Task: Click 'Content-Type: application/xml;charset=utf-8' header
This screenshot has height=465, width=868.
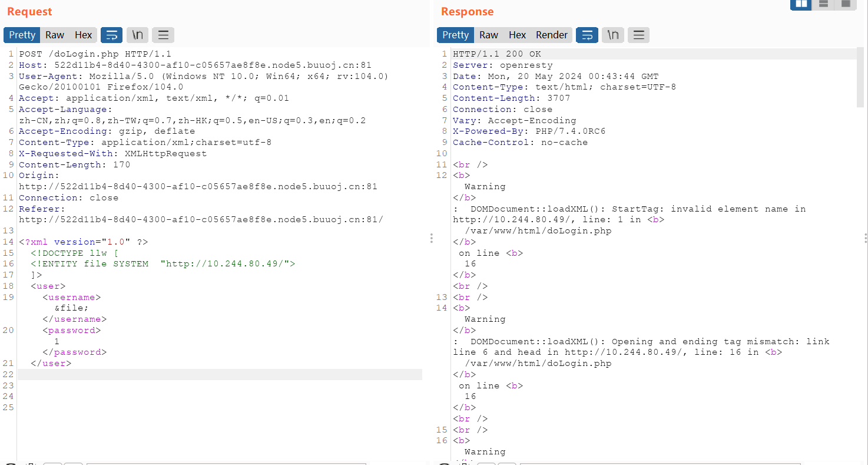Action: tap(145, 143)
